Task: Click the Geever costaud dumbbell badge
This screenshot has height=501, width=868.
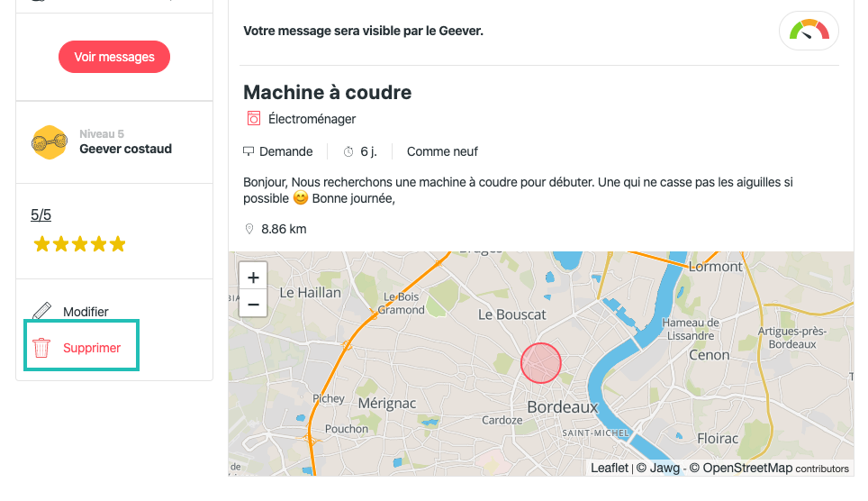Action: [50, 142]
